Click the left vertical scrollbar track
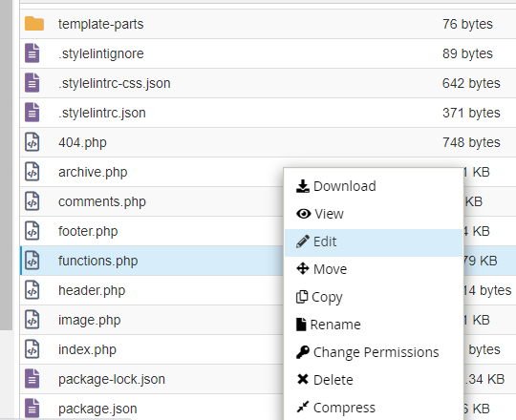This screenshot has width=516, height=420. click(6, 164)
